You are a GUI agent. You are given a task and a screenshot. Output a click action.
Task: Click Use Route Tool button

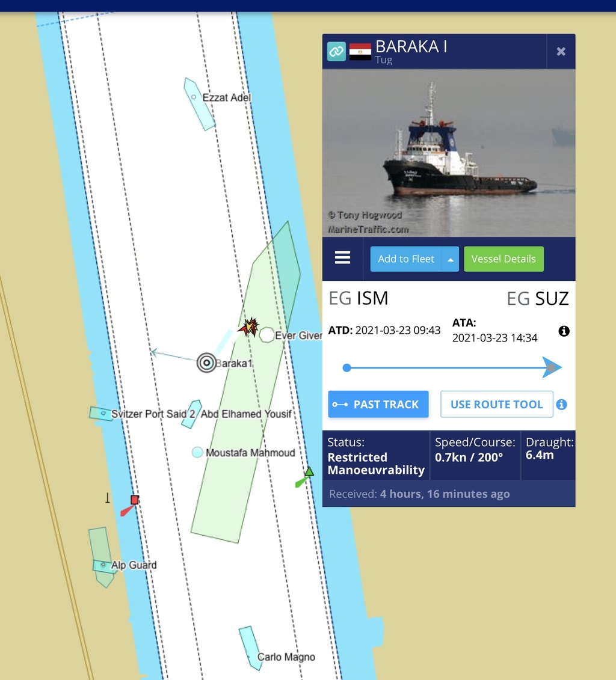(497, 404)
